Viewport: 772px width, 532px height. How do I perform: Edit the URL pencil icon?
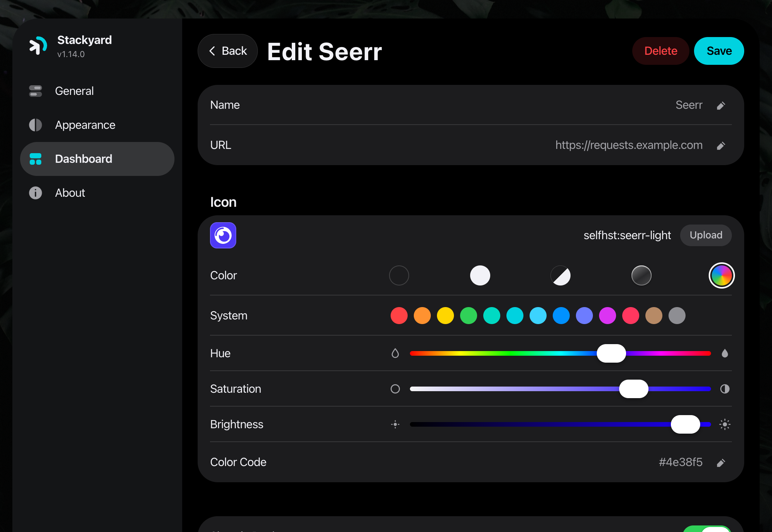721,146
